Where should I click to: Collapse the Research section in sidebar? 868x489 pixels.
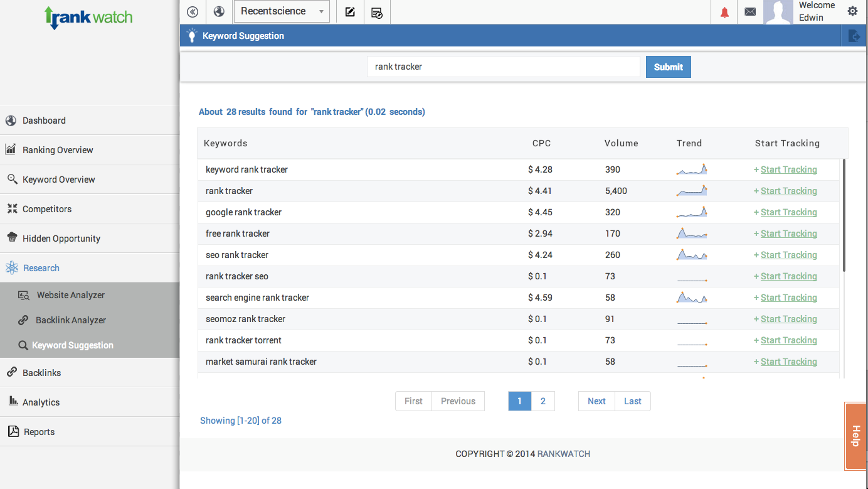click(x=90, y=268)
